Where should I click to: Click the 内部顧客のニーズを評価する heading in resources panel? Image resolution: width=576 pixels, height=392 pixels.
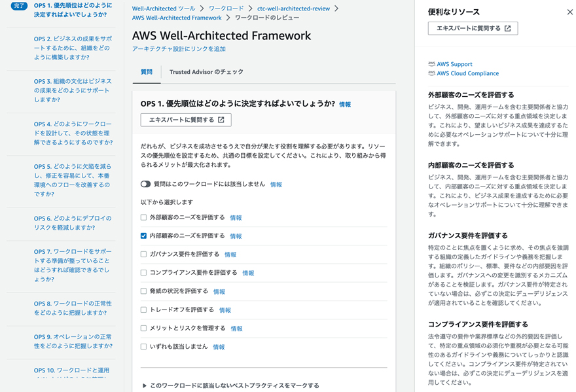point(471,166)
